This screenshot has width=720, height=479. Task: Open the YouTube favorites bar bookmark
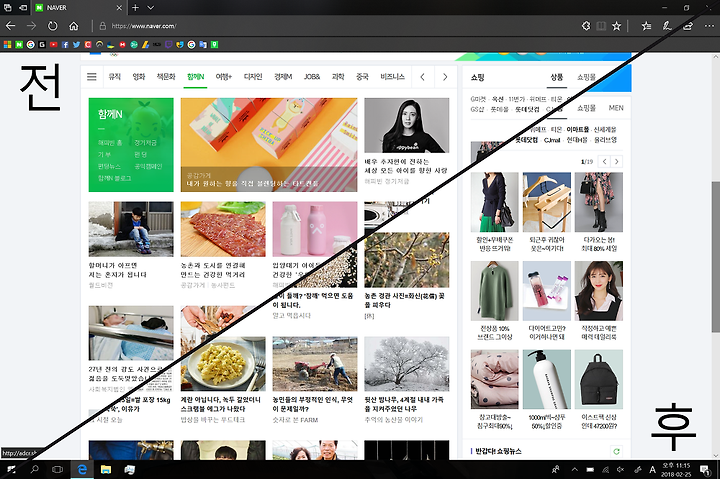tap(53, 45)
